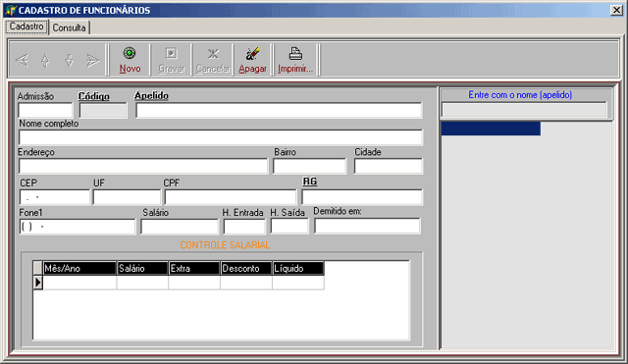Click the empty Líquido grid cell
628x364 pixels.
298,283
